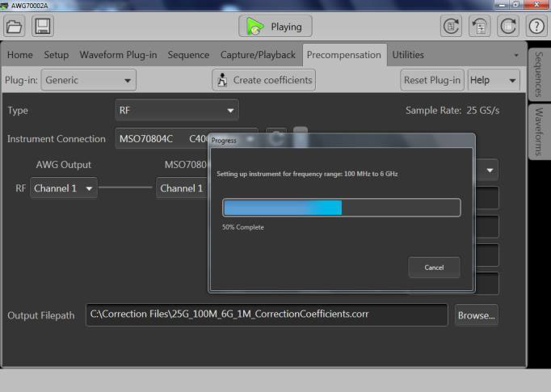Click the open file folder icon
551x392 pixels.
coord(15,26)
